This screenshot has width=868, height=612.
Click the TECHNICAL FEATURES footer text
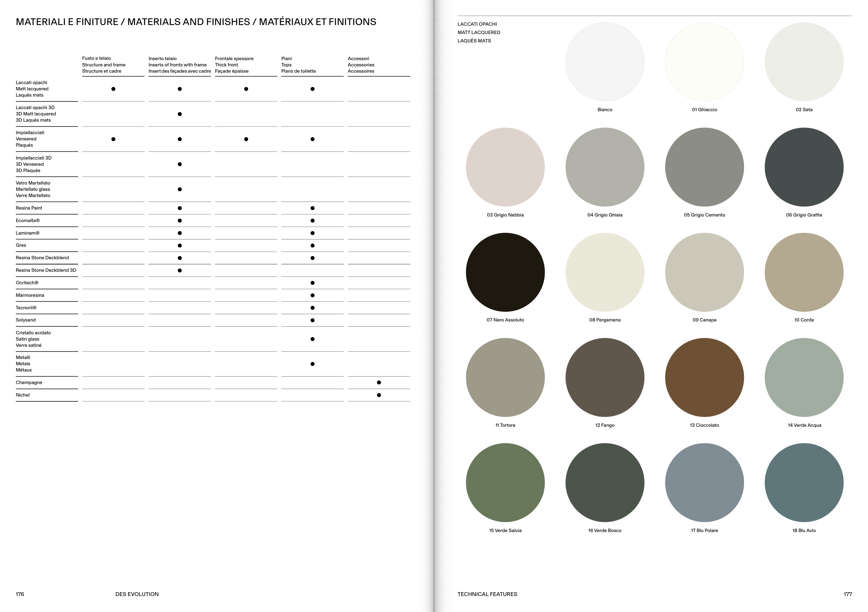tap(487, 594)
